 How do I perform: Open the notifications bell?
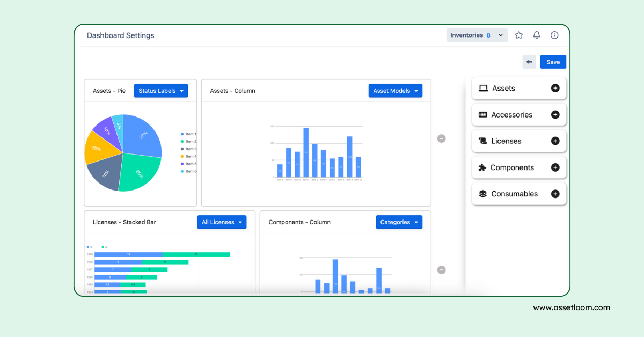tap(536, 35)
